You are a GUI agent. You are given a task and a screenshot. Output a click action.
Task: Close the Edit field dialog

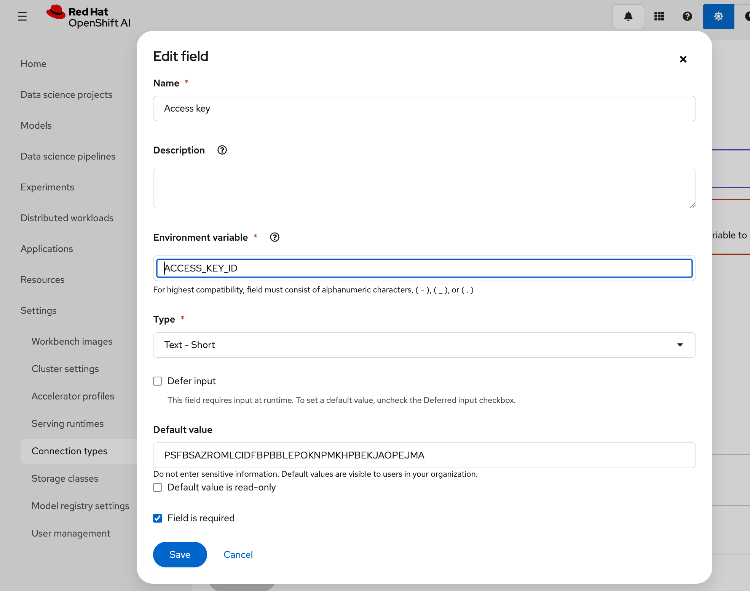tap(683, 59)
